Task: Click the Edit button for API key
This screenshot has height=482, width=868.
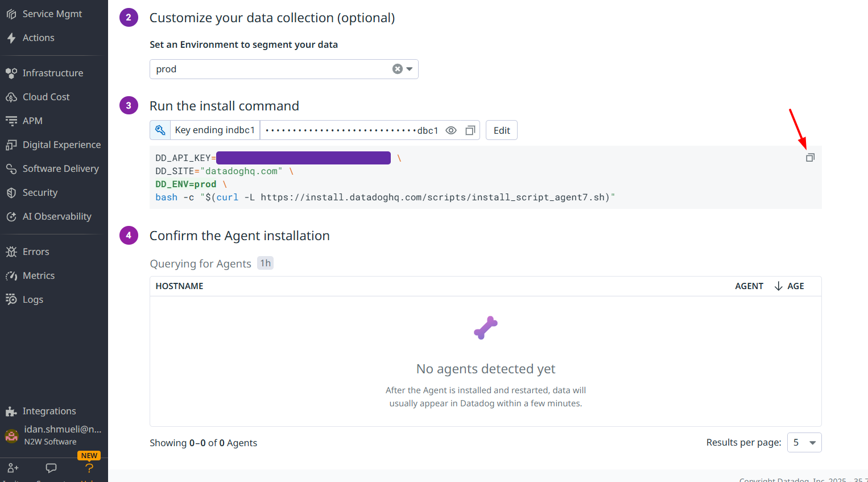Action: click(x=501, y=130)
